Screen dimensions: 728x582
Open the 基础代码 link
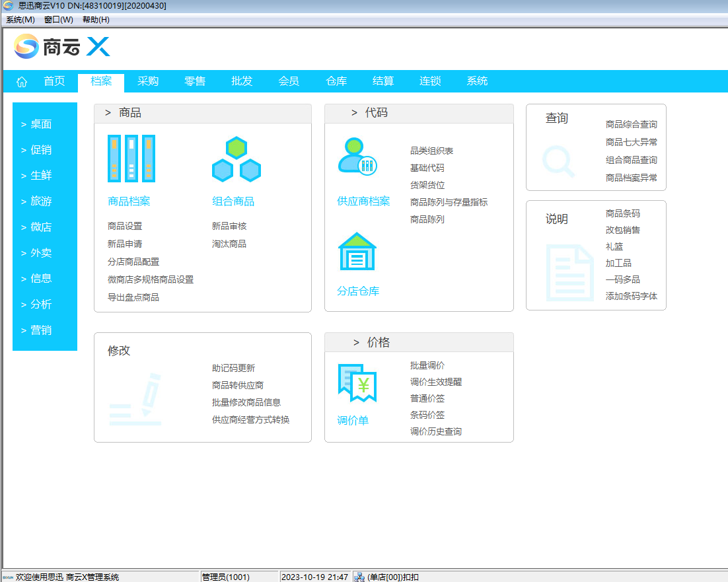(x=427, y=168)
